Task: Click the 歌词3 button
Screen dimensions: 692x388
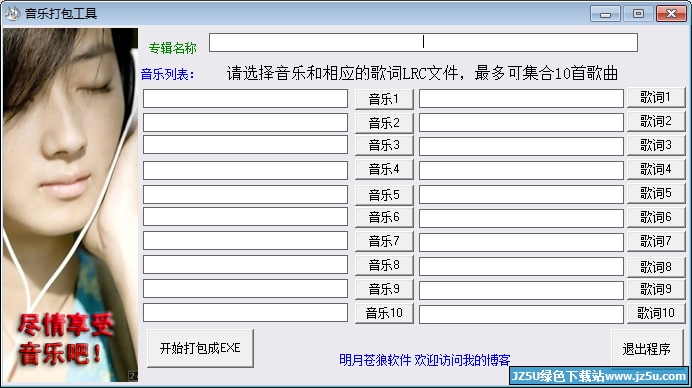Action: point(656,145)
